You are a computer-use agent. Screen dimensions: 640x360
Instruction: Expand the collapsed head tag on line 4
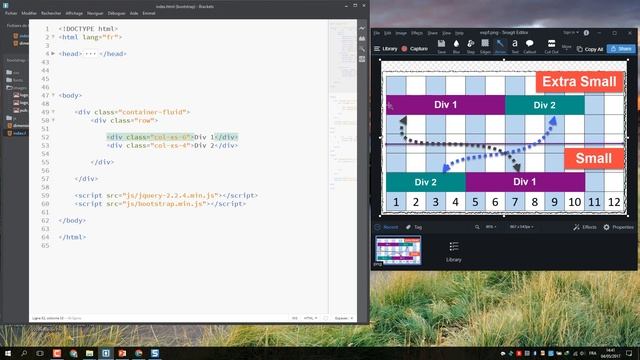(53, 53)
